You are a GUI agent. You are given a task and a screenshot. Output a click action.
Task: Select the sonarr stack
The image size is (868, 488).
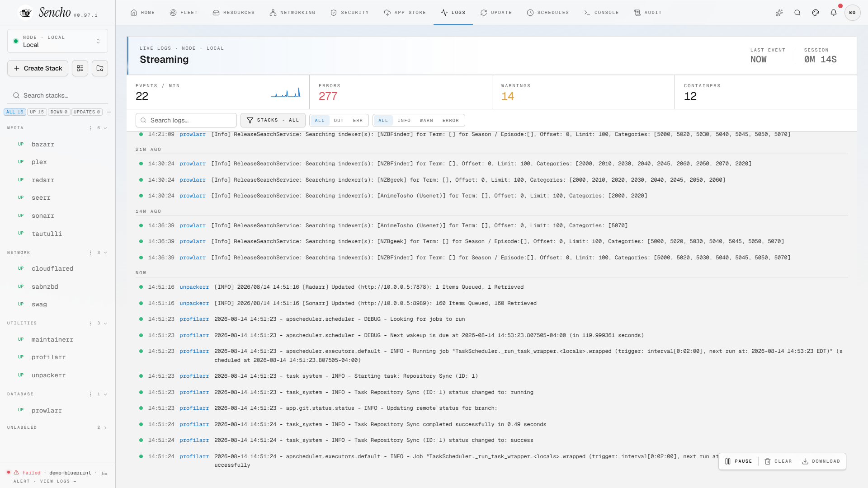point(57,216)
